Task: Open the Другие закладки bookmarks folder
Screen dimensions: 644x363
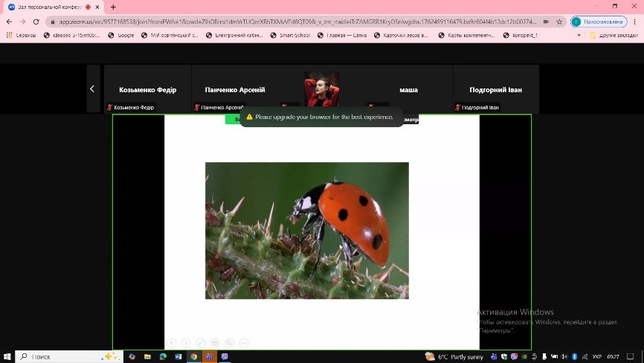Action: pyautogui.click(x=614, y=35)
